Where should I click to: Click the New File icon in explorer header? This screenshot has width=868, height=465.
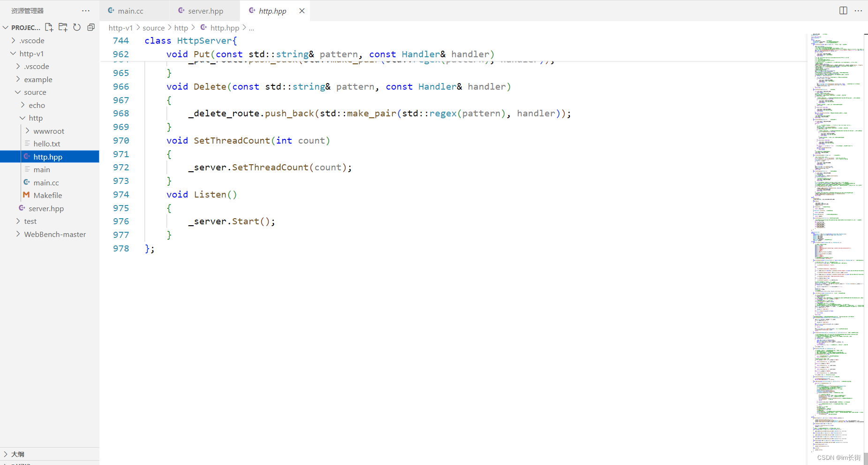click(49, 27)
